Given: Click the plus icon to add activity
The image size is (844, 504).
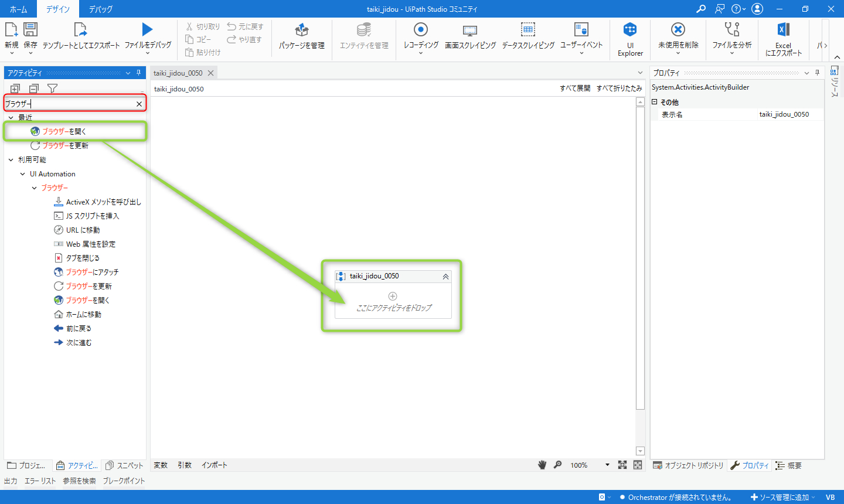Looking at the screenshot, I should tap(393, 297).
